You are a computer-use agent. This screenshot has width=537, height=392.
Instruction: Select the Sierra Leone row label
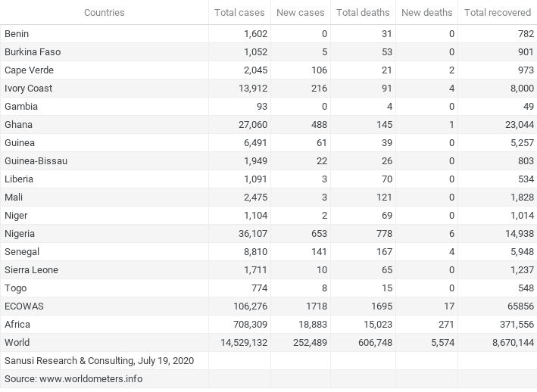click(31, 270)
